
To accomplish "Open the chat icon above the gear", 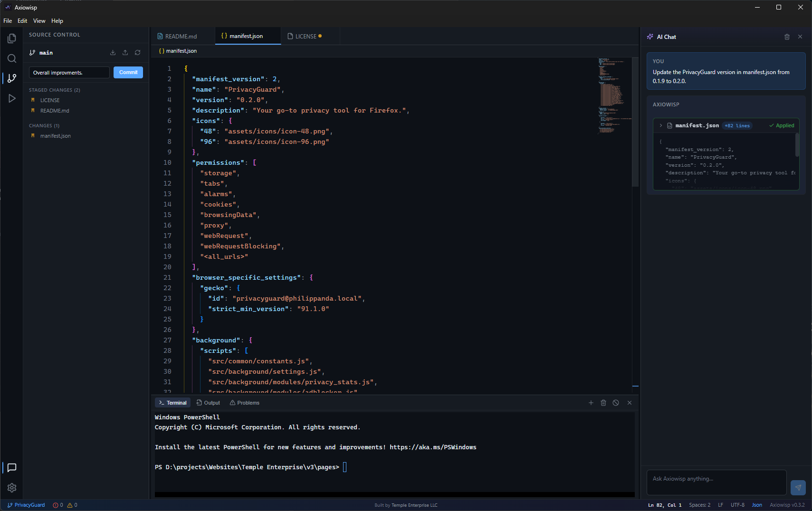I will 12,468.
